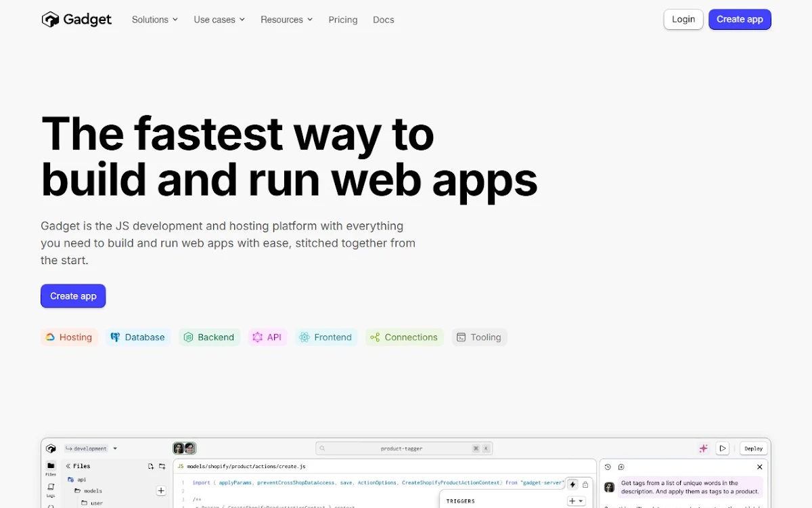Click the GraphQL icon on API
Screen dimensions: 812x508
257,337
